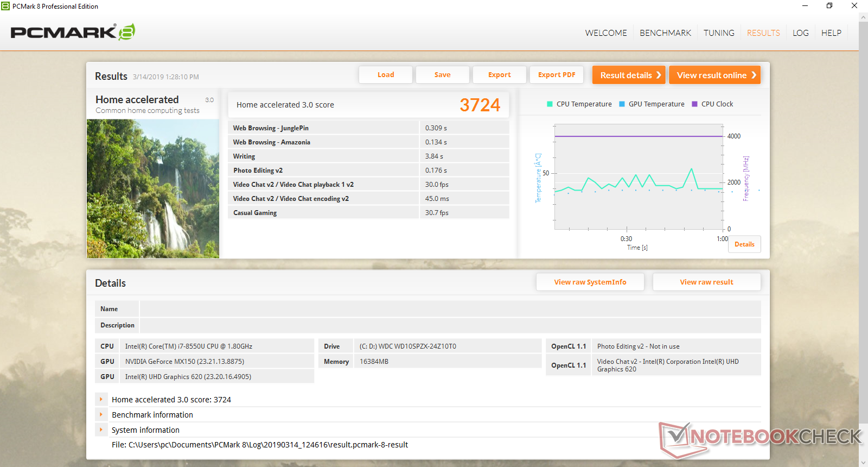Click the waterfall benchmark thumbnail
Viewport: 868px width, 467px height.
point(153,188)
